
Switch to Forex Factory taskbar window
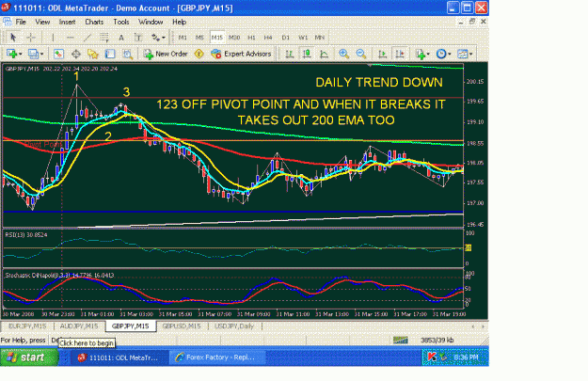tap(217, 357)
